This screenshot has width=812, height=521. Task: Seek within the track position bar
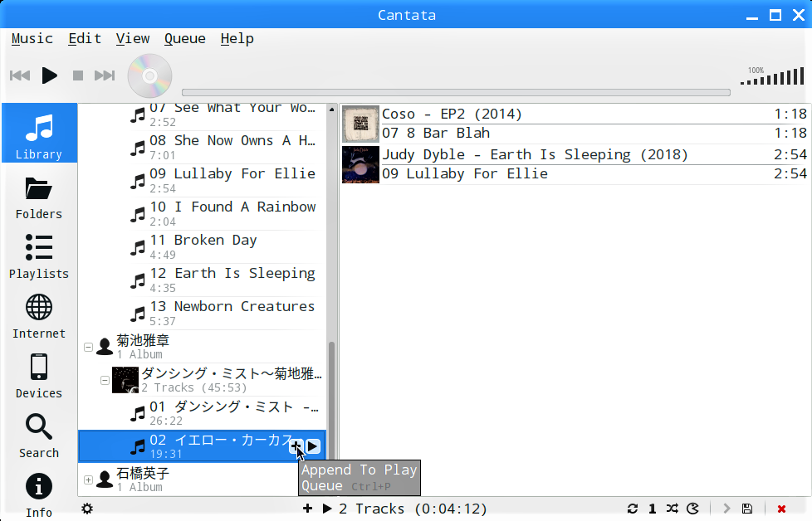pyautogui.click(x=456, y=93)
